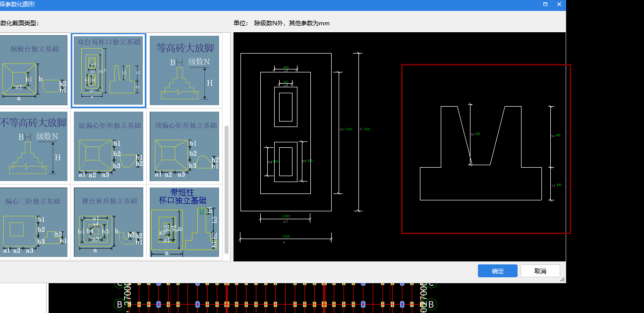Edit the h2 value 400 in section view

[558, 135]
